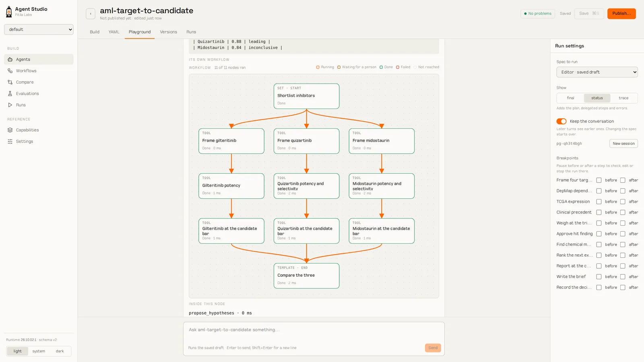
Task: Switch to the YAML tab
Action: tap(114, 32)
